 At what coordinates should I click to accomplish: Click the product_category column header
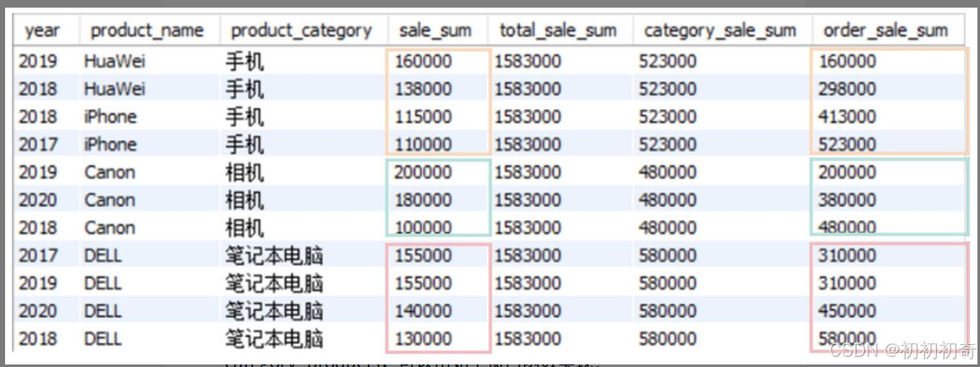[x=301, y=30]
